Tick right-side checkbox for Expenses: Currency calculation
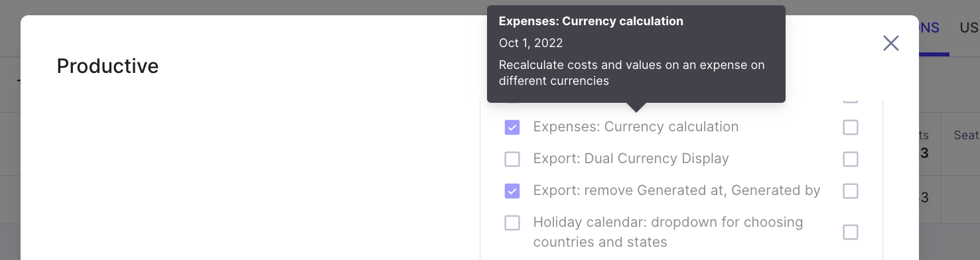Image resolution: width=980 pixels, height=260 pixels. pyautogui.click(x=851, y=127)
